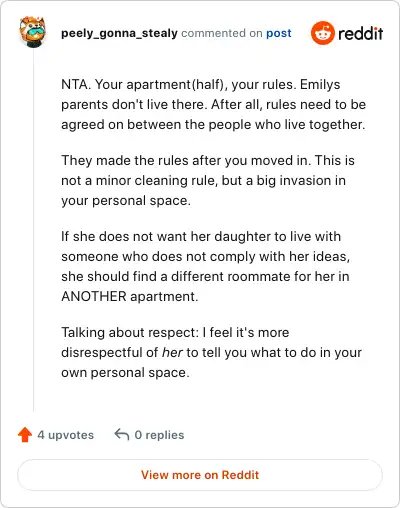The image size is (400, 508).
Task: Click the vertical comment thread line
Action: point(33,230)
